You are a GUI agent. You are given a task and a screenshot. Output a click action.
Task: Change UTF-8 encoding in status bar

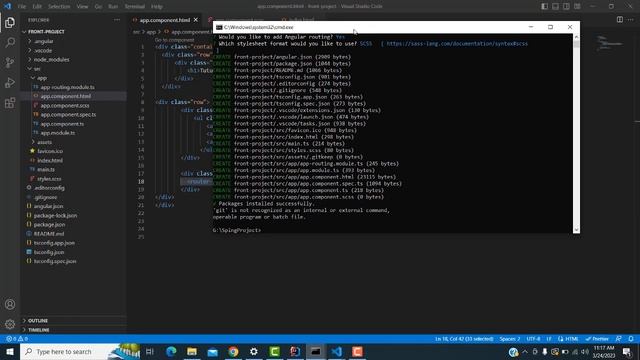pyautogui.click(x=533, y=339)
